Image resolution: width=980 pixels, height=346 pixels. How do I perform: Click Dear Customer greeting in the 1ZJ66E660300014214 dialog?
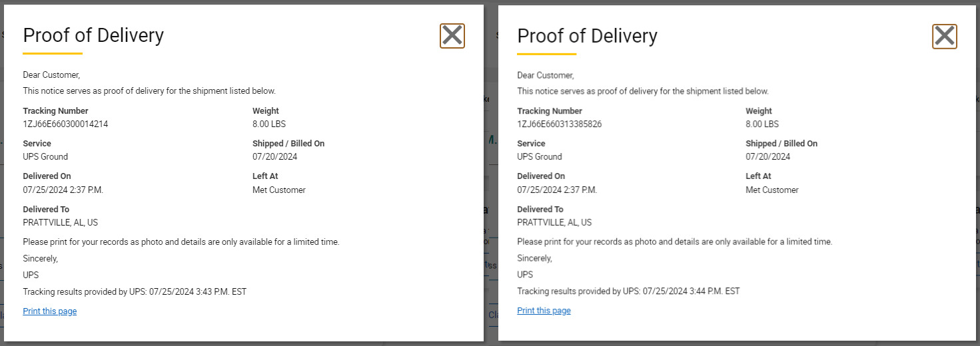[x=51, y=75]
